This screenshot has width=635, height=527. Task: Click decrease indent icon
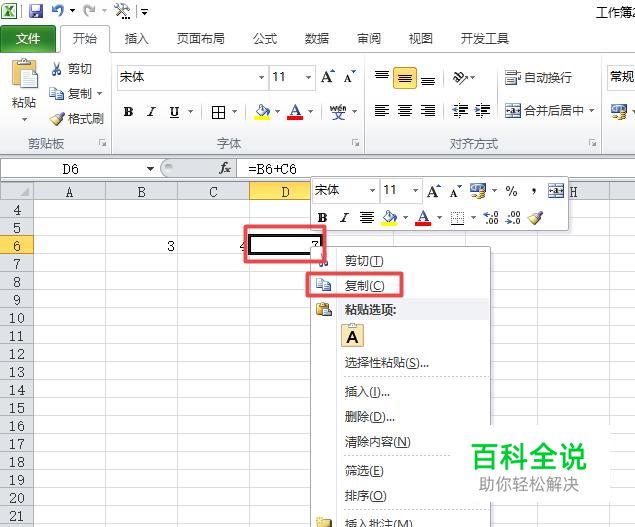click(460, 110)
